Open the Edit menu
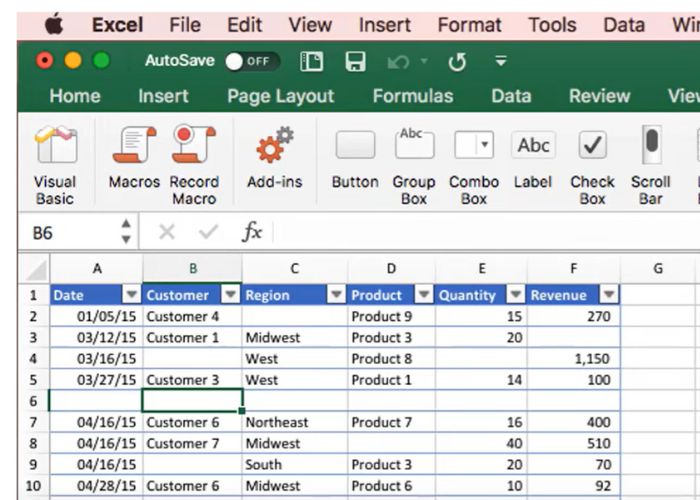Screen dimensions: 700x500 245,25
